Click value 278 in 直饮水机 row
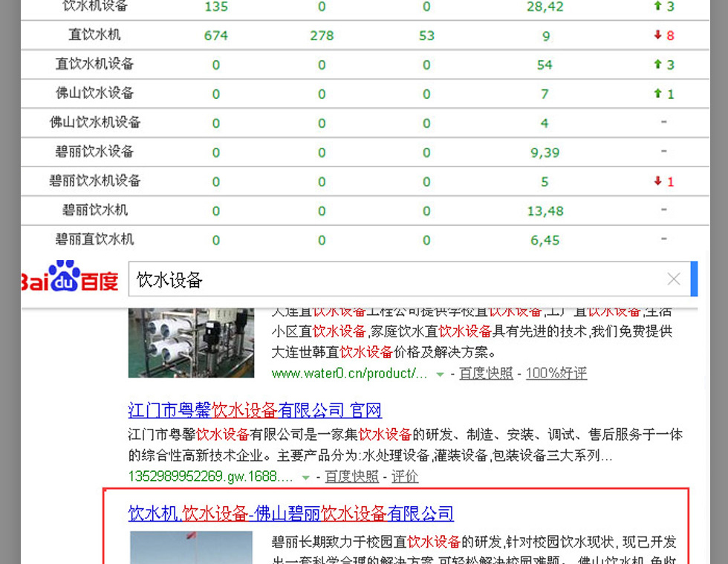 (322, 36)
